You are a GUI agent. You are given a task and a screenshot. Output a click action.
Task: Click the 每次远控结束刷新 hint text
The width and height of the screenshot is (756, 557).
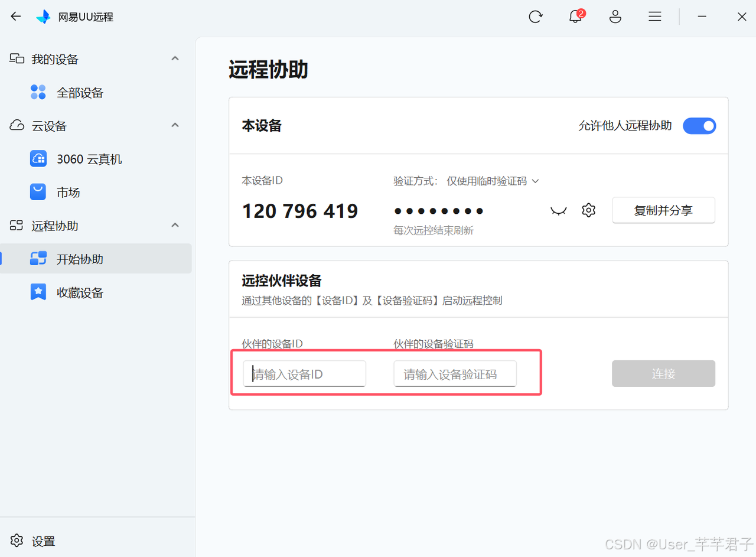(434, 230)
